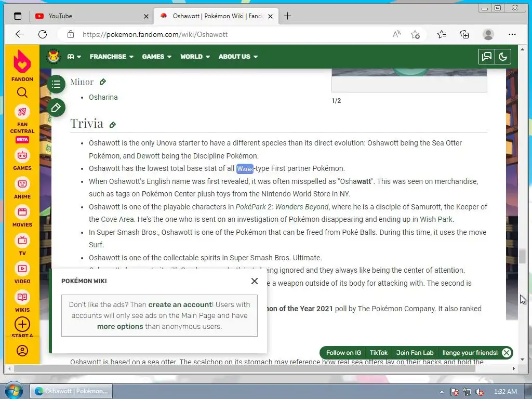This screenshot has height=399, width=532.
Task: Open Fan Central rocket icon
Action: [22, 112]
